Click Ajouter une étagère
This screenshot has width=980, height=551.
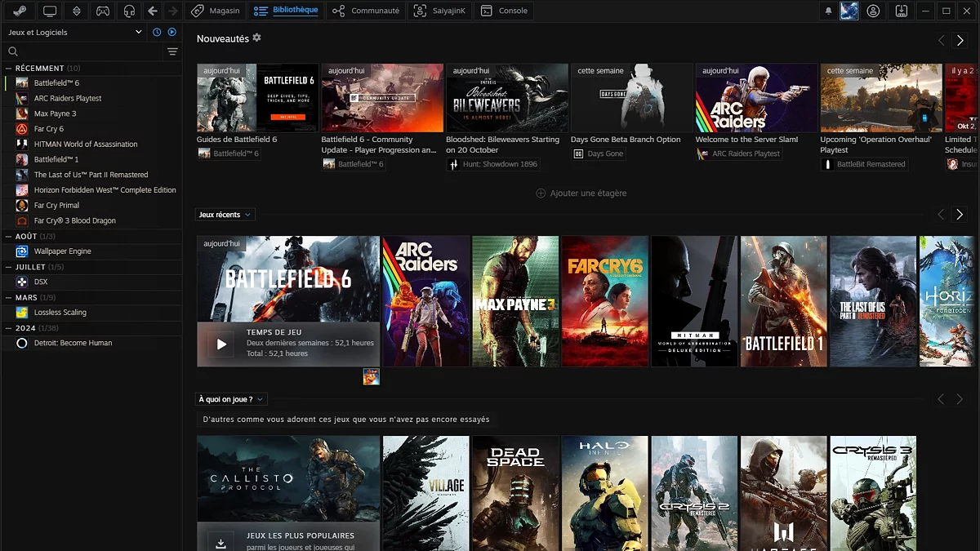point(581,193)
